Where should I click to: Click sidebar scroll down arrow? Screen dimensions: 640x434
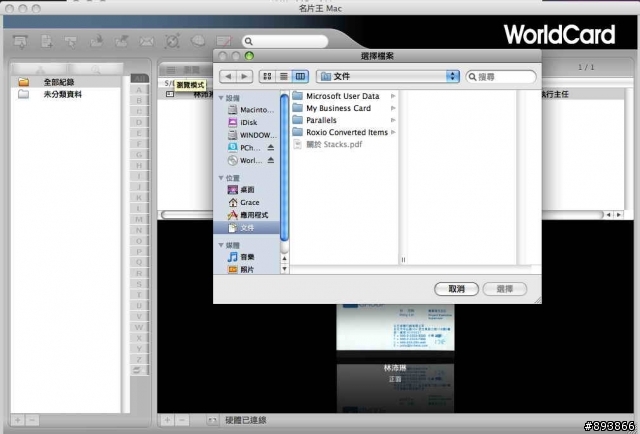284,269
